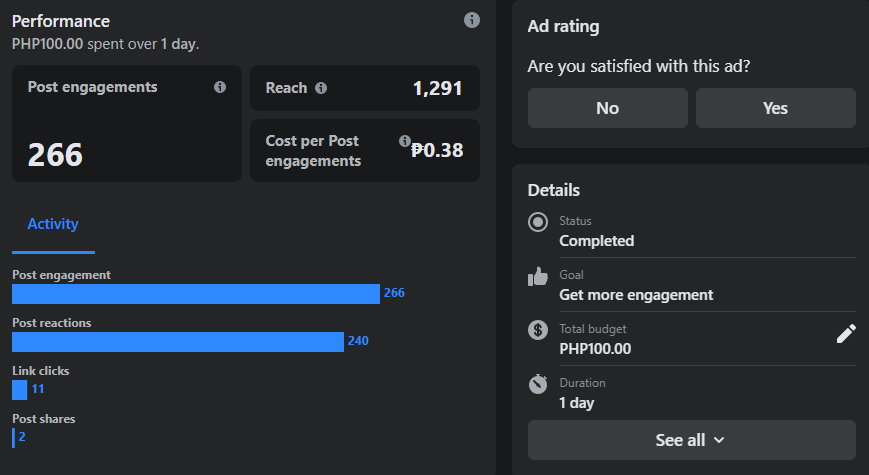
Task: Click the Post reactions blue bar
Action: 178,341
